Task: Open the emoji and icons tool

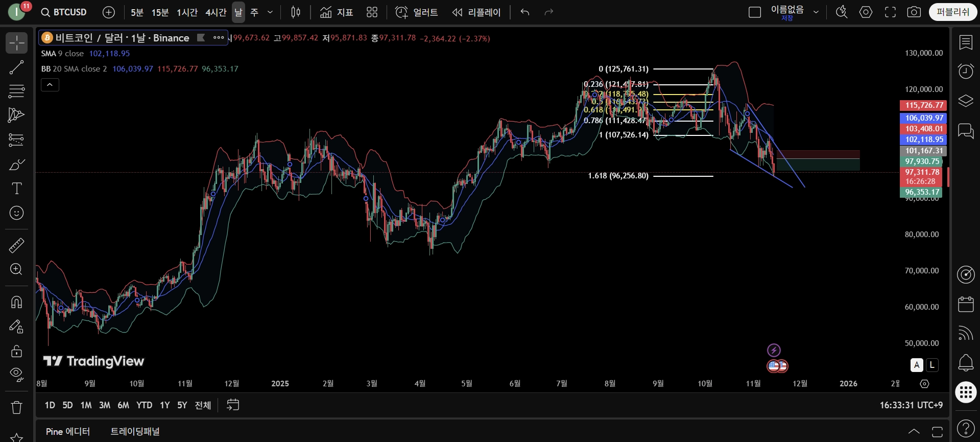Action: pyautogui.click(x=16, y=213)
